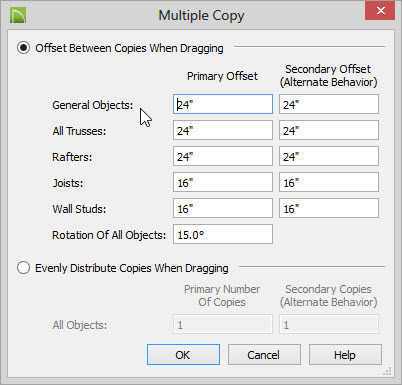Click the All Trusses primary offset field
402x385 pixels.
(x=223, y=130)
